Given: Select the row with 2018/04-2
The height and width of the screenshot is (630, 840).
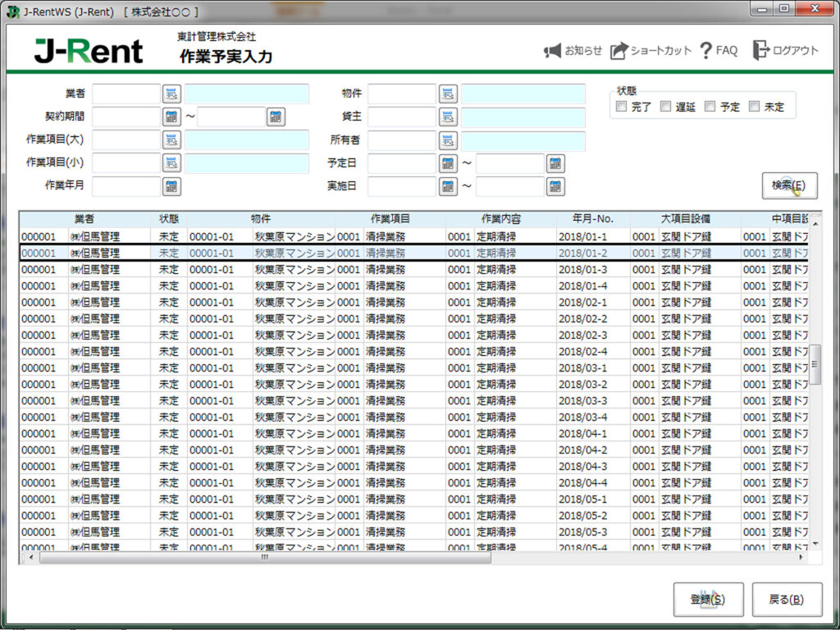Looking at the screenshot, I should pyautogui.click(x=413, y=450).
